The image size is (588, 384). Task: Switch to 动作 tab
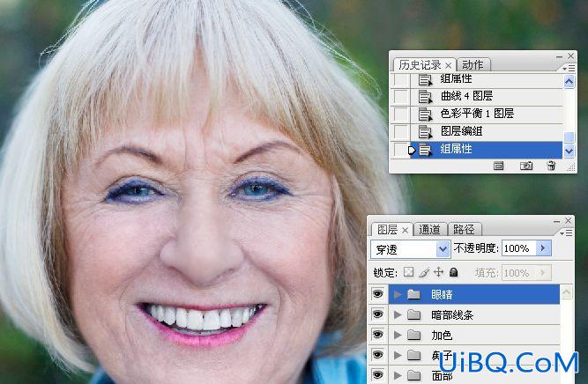(x=473, y=65)
